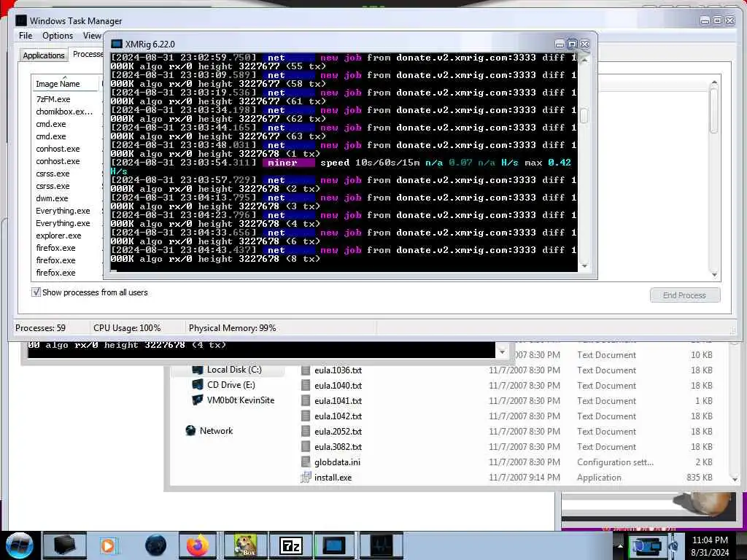747x560 pixels.
Task: Open the Options menu in Task Manager
Action: (58, 36)
